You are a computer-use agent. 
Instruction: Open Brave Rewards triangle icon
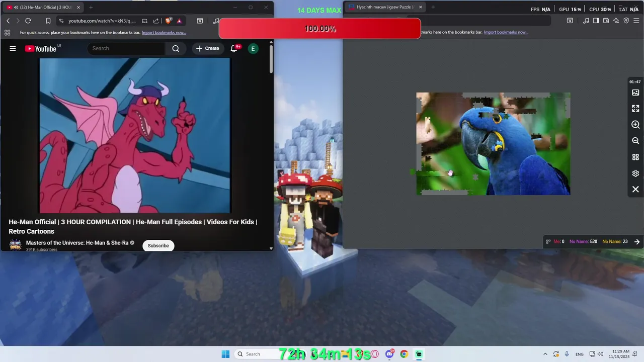click(179, 21)
